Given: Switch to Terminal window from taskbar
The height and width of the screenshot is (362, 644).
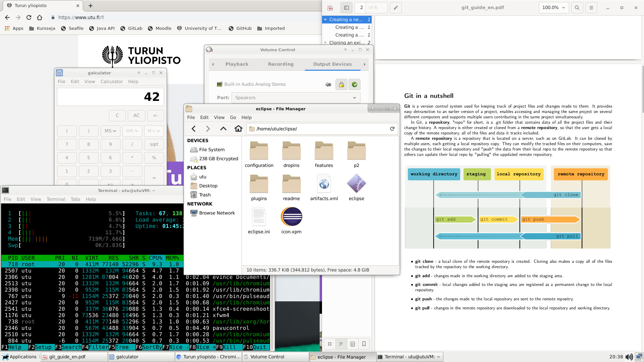Looking at the screenshot, I should (410, 357).
